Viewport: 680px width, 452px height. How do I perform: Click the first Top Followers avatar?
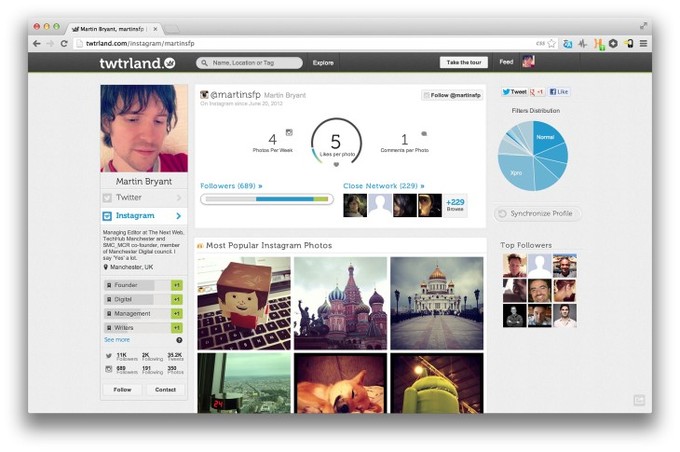pyautogui.click(x=514, y=265)
